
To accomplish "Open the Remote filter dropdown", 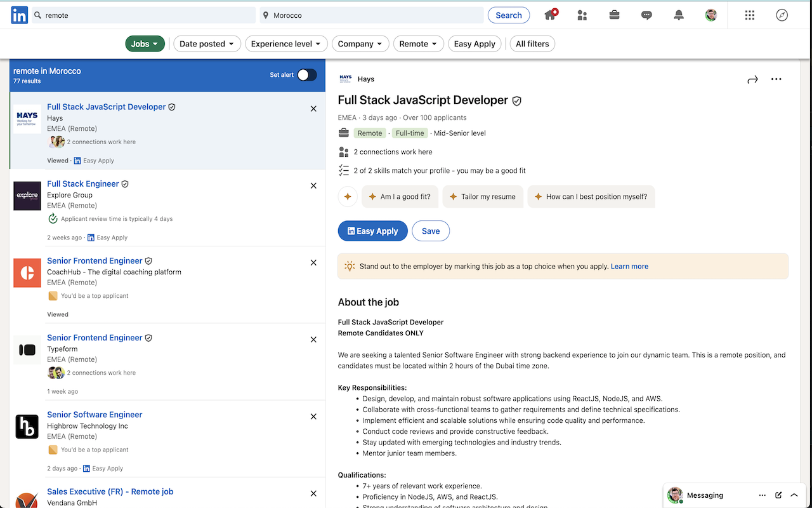I will pos(418,44).
